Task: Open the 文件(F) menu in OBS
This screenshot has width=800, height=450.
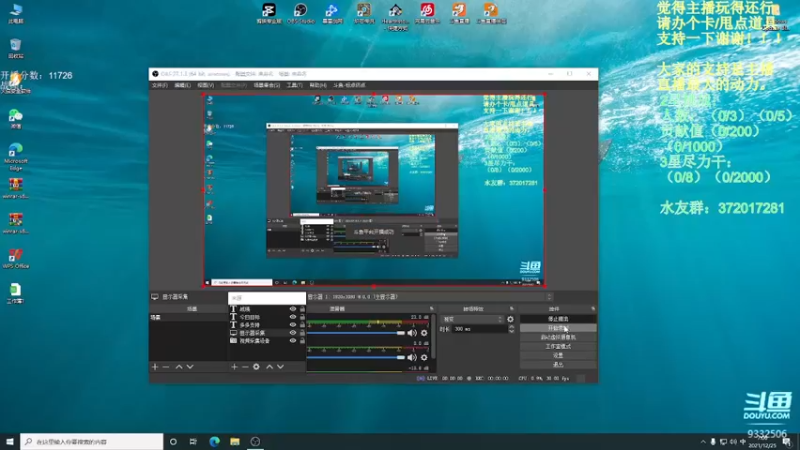Action: (x=160, y=85)
